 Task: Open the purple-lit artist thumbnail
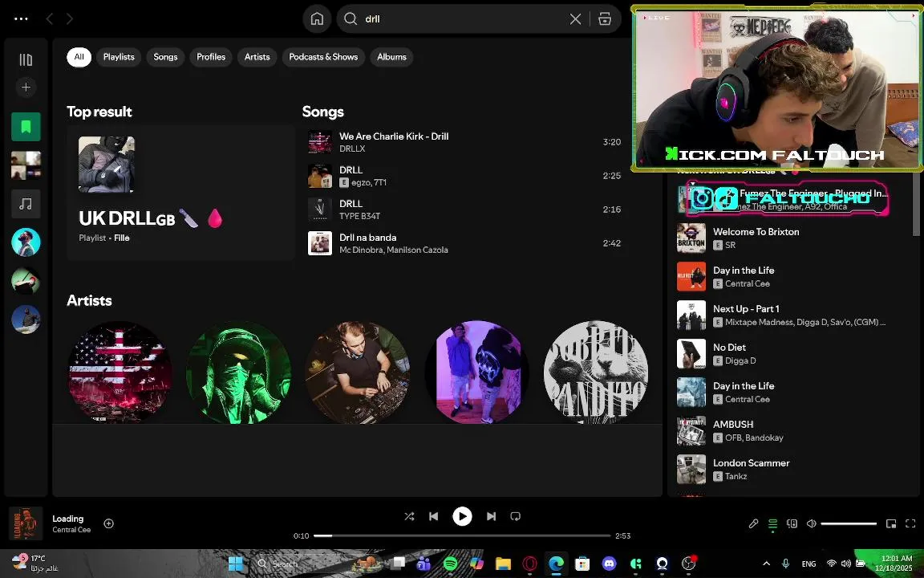[x=476, y=372]
